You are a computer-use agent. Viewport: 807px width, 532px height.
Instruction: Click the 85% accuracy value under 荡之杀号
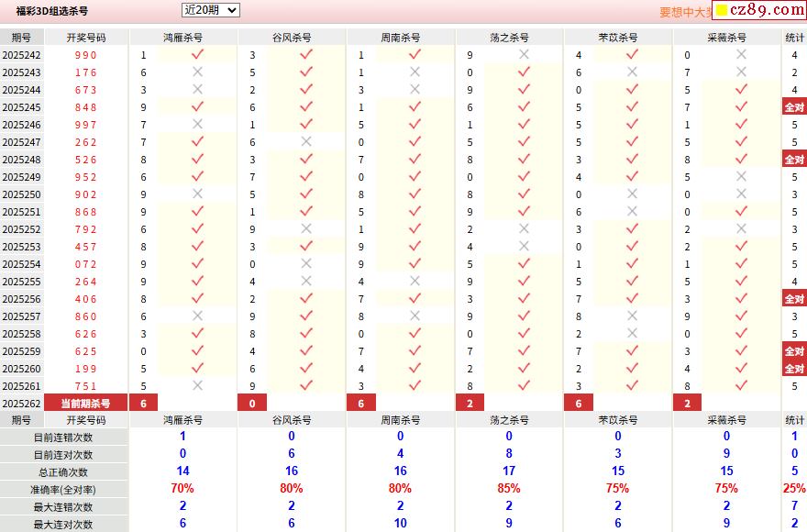click(x=509, y=488)
